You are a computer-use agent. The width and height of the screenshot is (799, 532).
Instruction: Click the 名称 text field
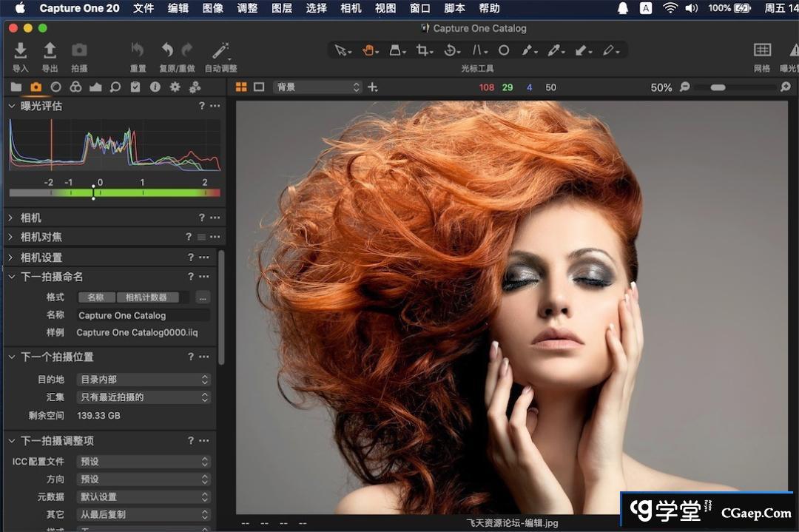(143, 315)
